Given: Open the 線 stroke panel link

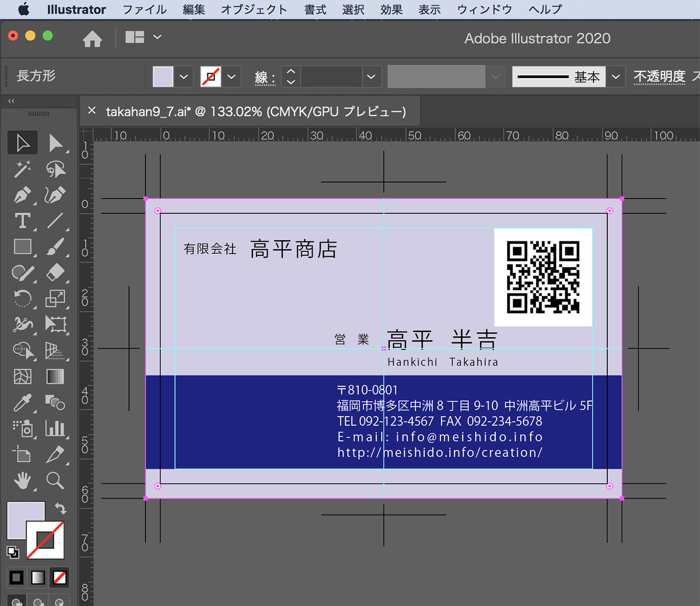Looking at the screenshot, I should [265, 77].
